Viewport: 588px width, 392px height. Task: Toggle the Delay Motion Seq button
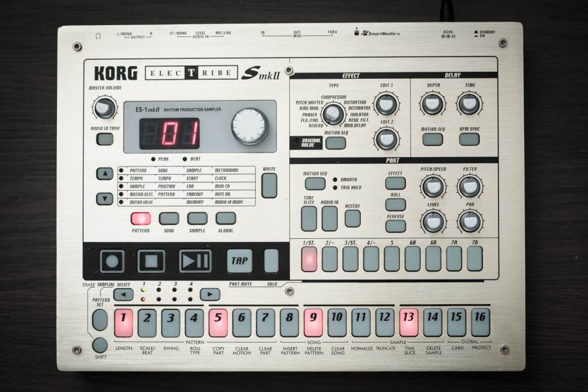(433, 139)
